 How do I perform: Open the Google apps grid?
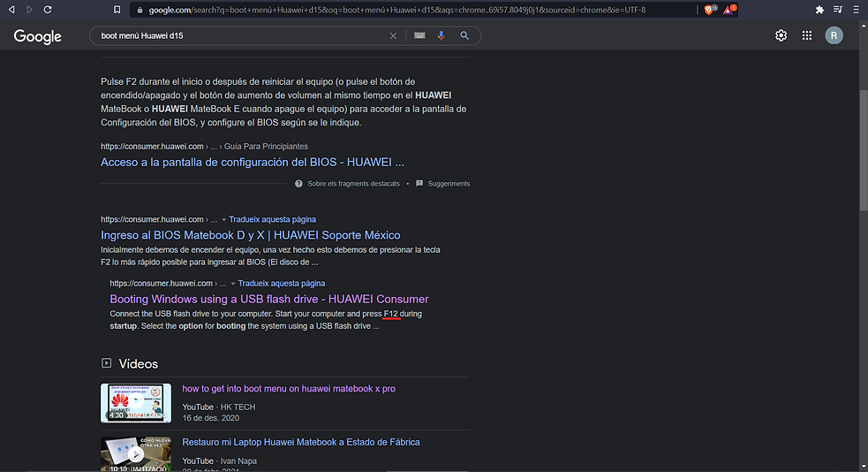[807, 35]
